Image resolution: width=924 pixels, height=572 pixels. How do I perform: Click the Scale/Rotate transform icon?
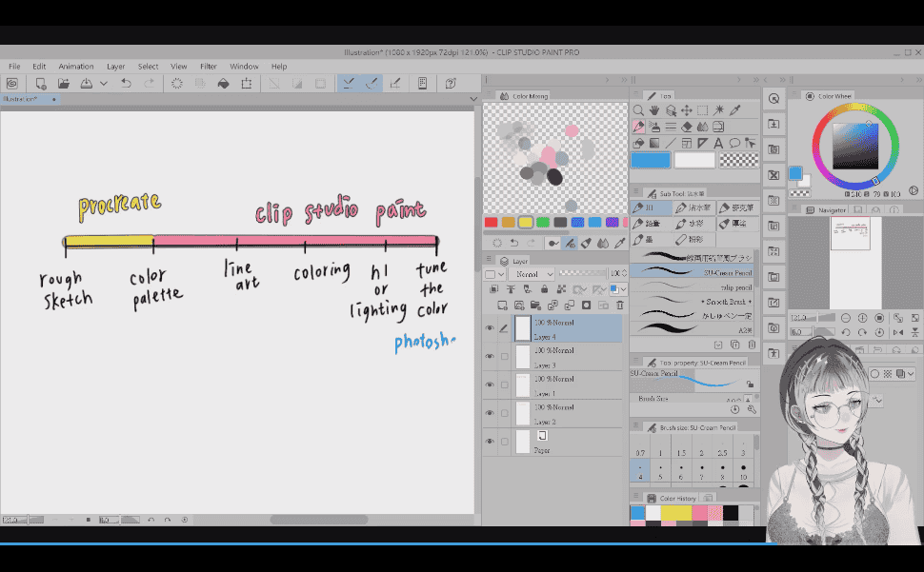(247, 84)
